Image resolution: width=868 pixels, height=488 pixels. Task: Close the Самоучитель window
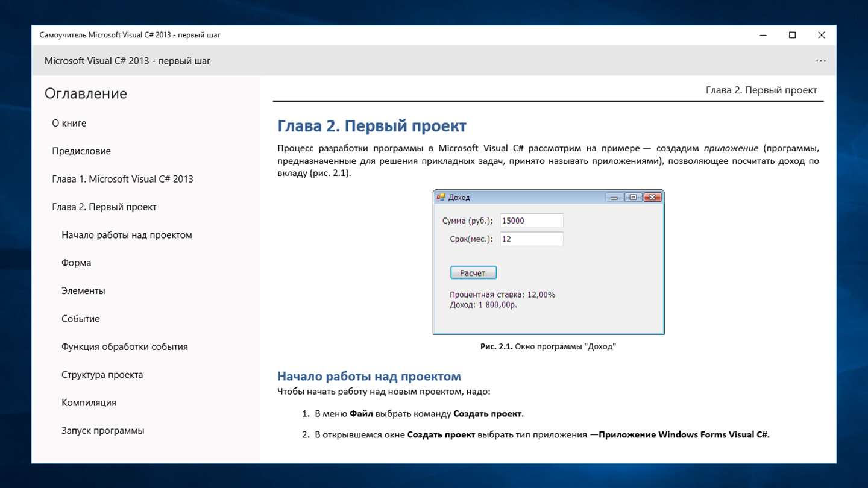pyautogui.click(x=821, y=35)
